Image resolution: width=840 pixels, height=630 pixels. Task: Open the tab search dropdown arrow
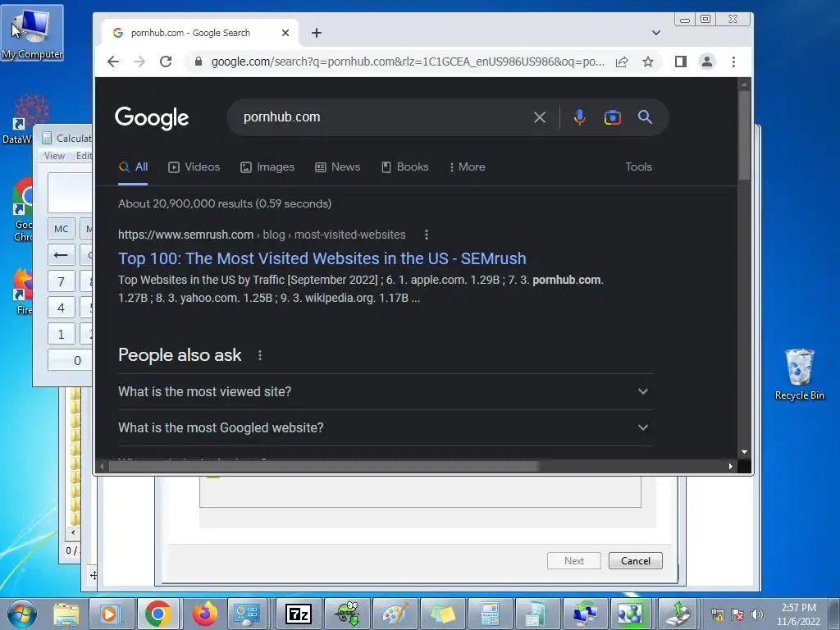pyautogui.click(x=655, y=33)
